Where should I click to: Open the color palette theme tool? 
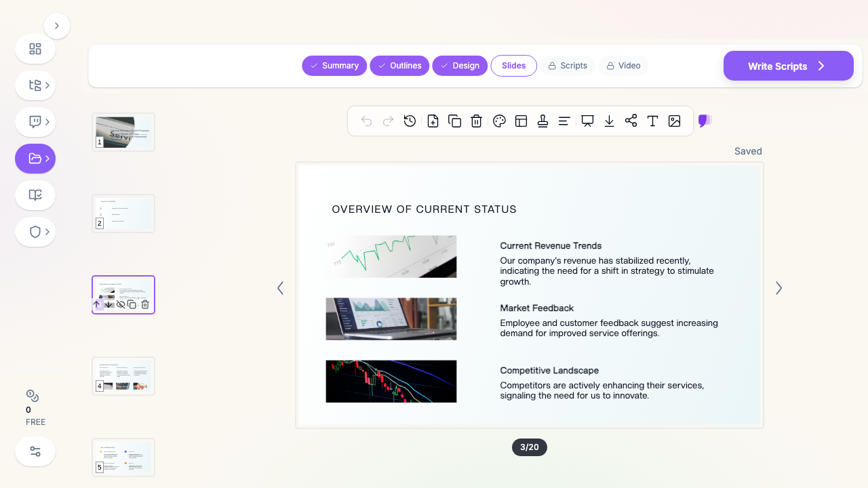click(x=500, y=121)
